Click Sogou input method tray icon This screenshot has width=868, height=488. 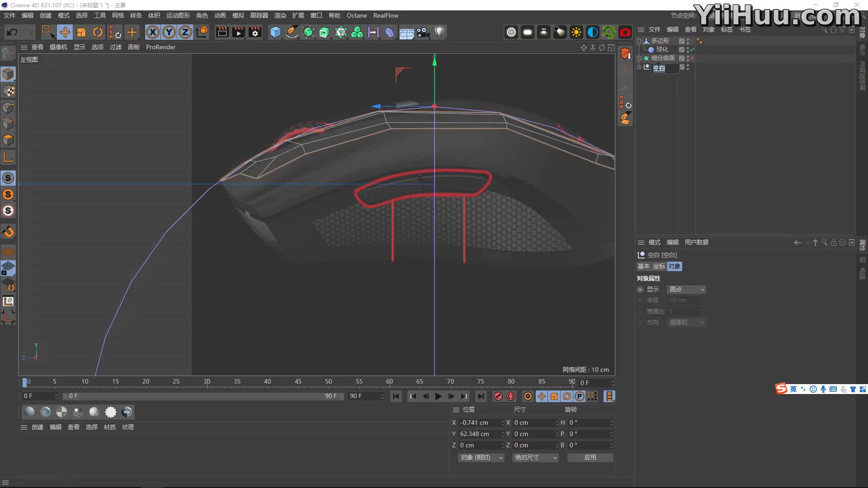pos(781,389)
